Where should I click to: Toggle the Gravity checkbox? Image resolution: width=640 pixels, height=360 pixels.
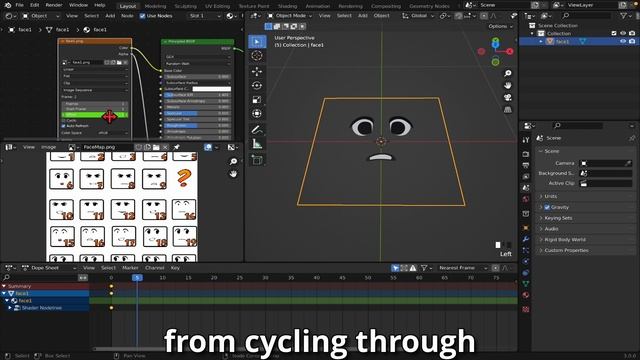547,207
